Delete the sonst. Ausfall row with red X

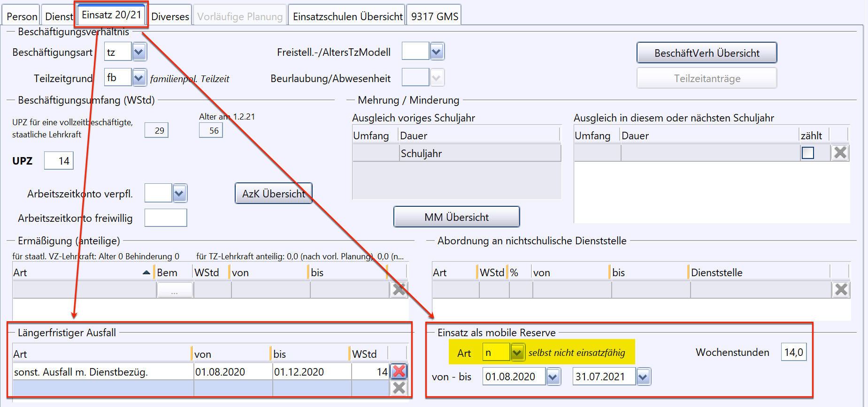(x=399, y=371)
